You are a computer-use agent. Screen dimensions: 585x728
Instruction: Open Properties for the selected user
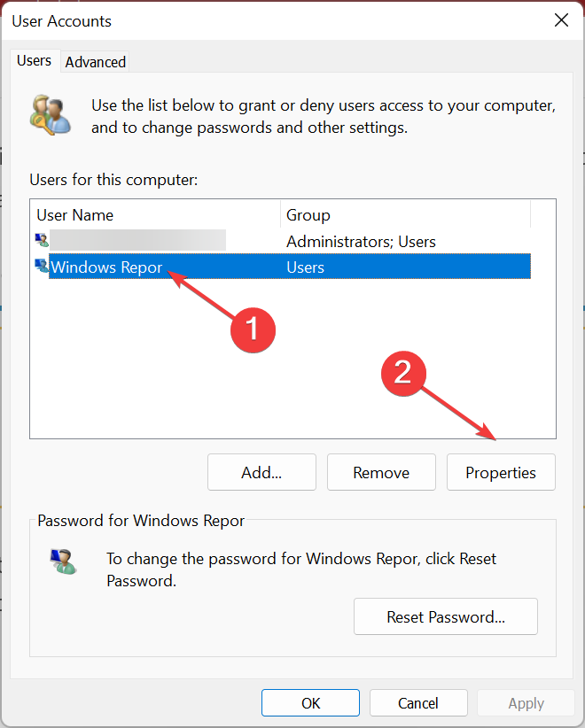(x=501, y=473)
